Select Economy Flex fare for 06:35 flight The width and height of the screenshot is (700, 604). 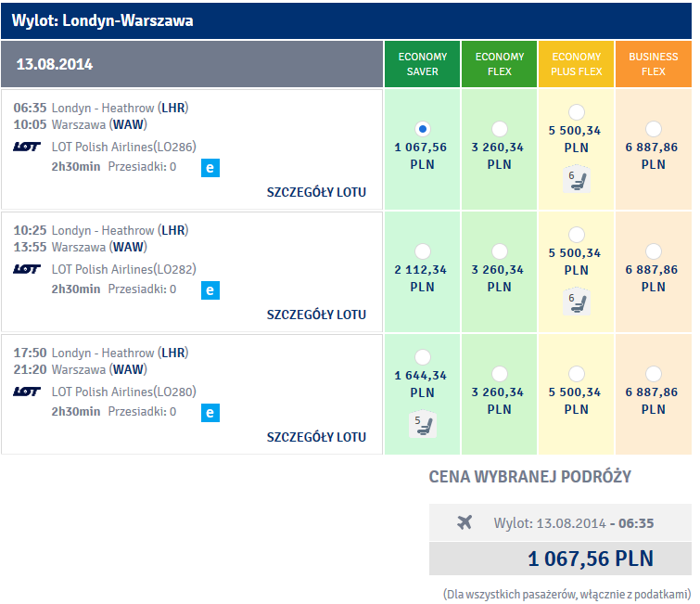tap(500, 129)
